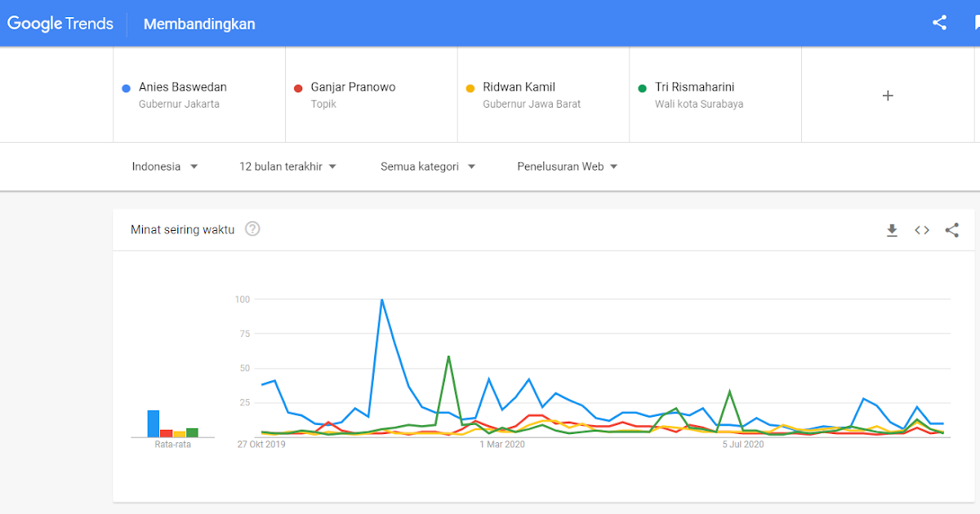Open the Indonesia region dropdown
980x514 pixels.
tap(165, 166)
